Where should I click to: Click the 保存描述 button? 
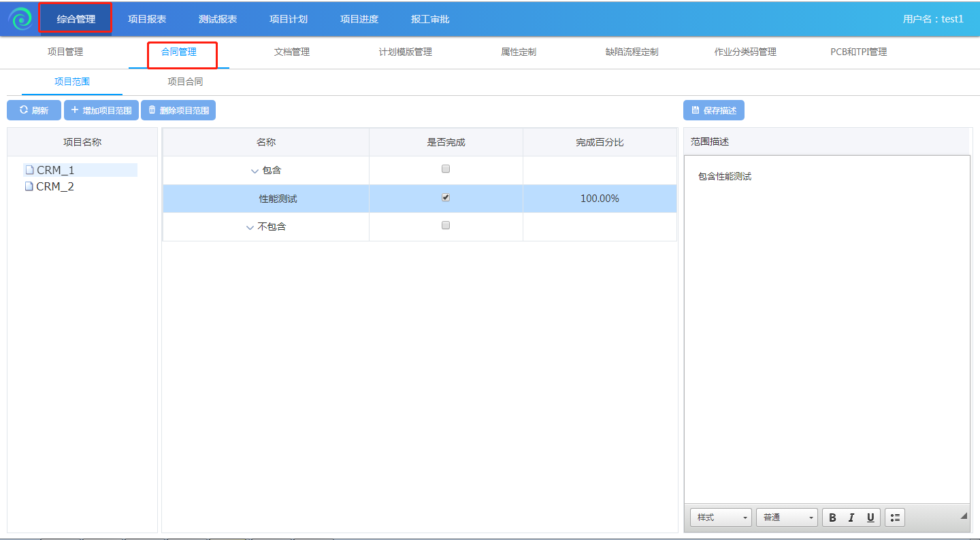[x=714, y=110]
